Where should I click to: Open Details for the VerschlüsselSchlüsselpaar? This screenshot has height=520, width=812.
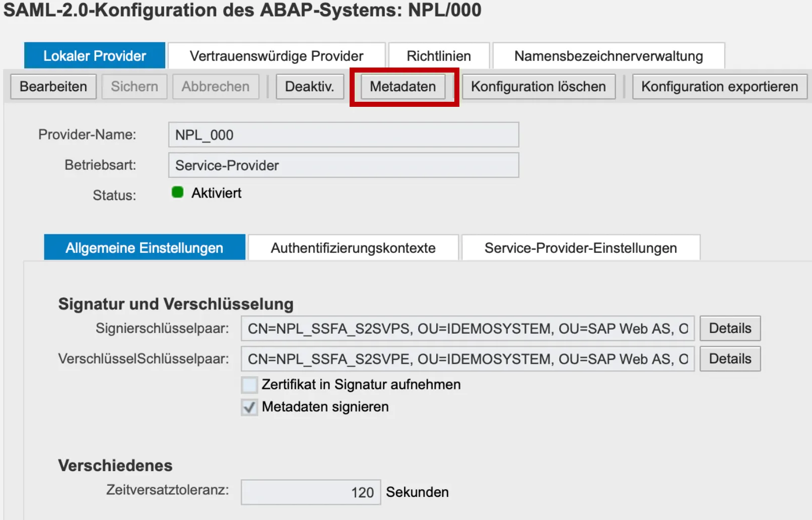click(x=730, y=359)
